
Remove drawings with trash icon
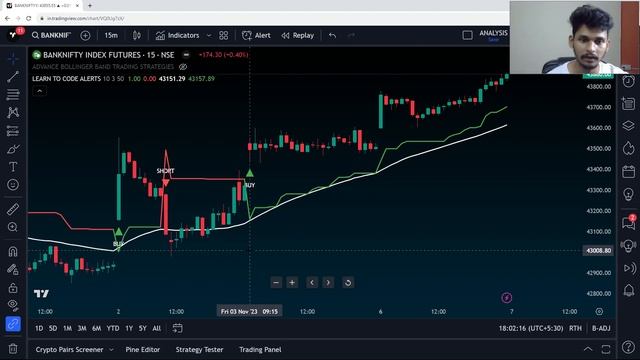[x=13, y=349]
